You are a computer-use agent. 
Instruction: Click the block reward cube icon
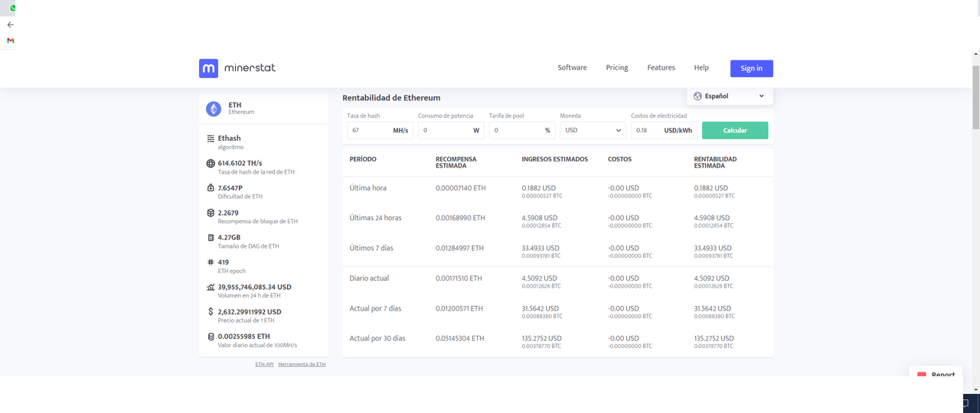[x=211, y=213]
